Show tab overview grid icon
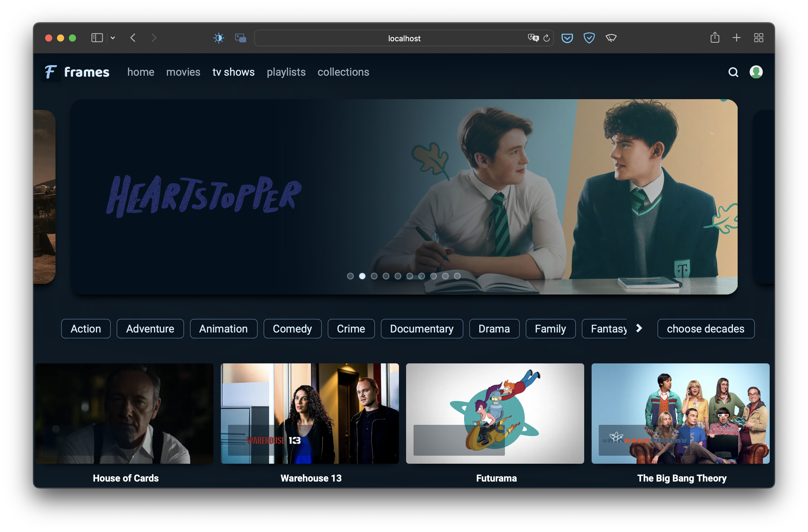808x532 pixels. coord(758,38)
